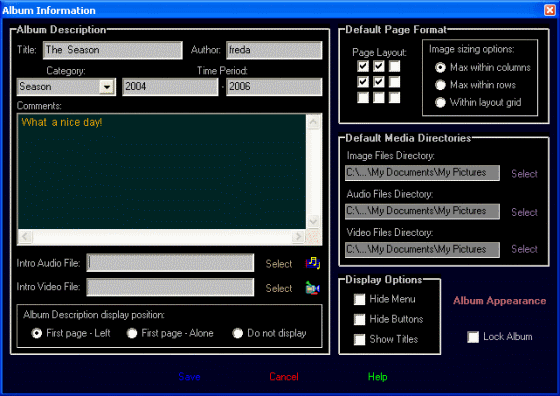
Task: Click inside the Comments text area
Action: [x=162, y=171]
